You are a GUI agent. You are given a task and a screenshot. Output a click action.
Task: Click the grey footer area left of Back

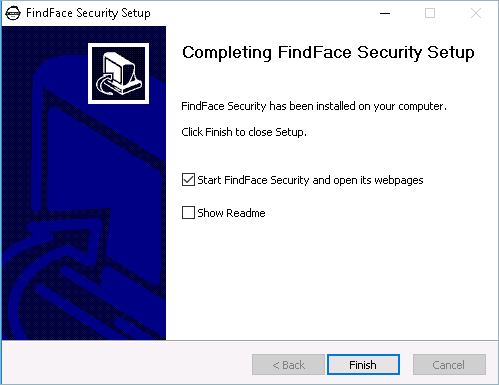127,364
